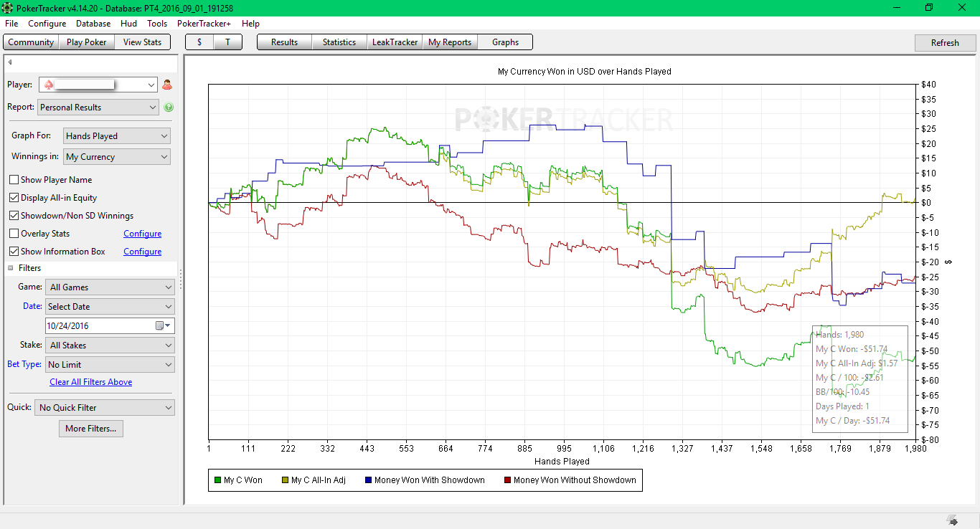
Task: Click the sidebar splitter handle
Action: (x=181, y=280)
